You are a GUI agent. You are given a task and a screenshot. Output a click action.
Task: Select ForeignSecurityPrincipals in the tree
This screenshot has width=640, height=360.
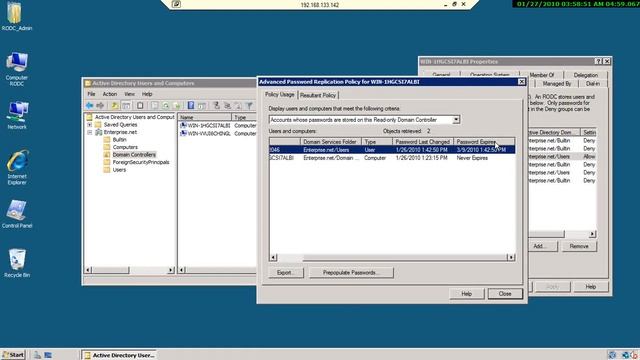point(141,162)
